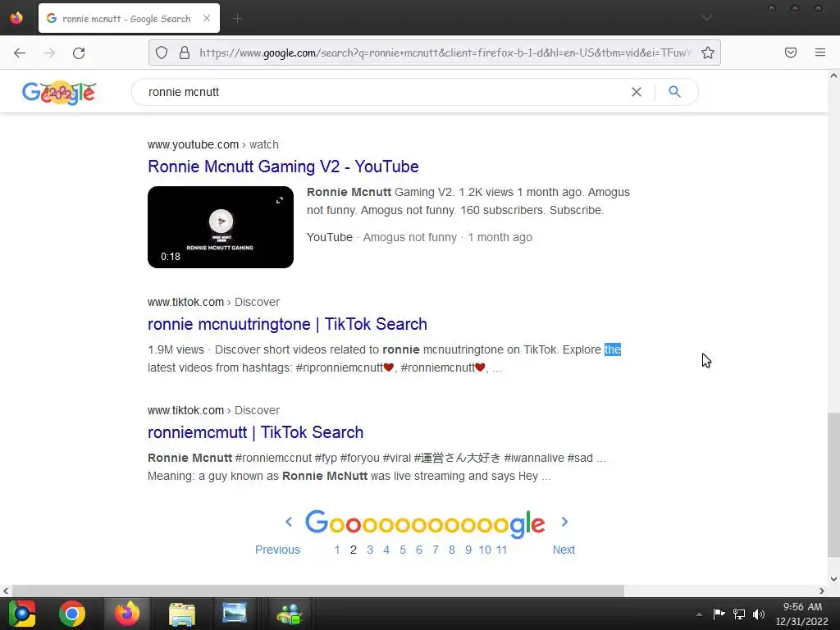Open Ronnie Mcnutt Gaming V2 - YouTube link
This screenshot has height=630, width=840.
tap(283, 167)
